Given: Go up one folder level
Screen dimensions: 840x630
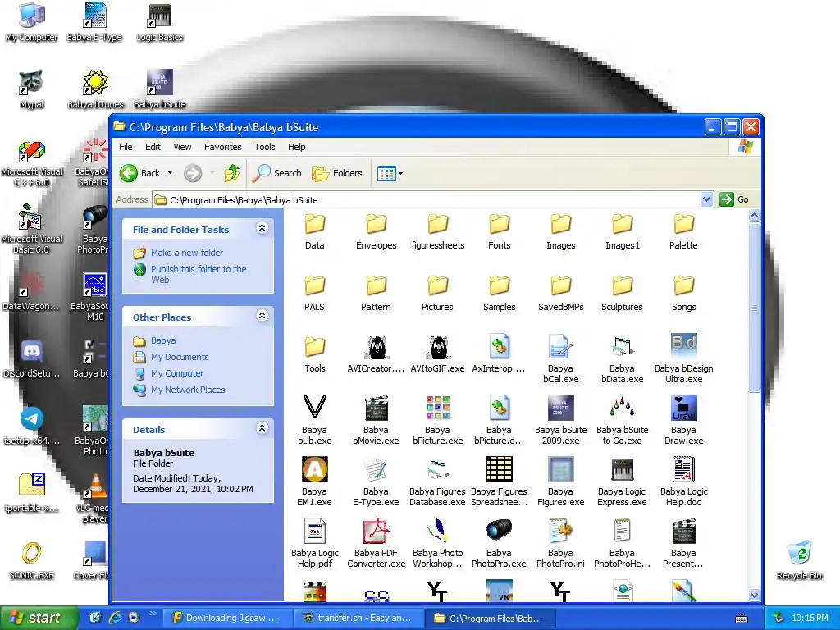Looking at the screenshot, I should (231, 173).
